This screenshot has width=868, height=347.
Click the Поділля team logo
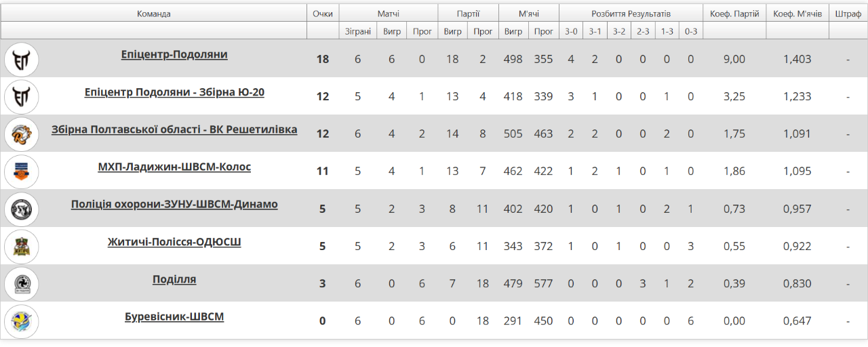(22, 283)
